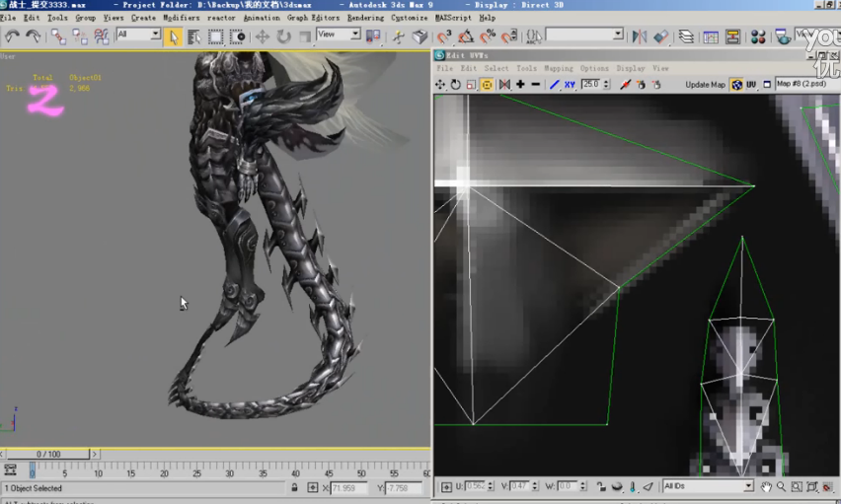Open the Graph Editors menu
The height and width of the screenshot is (504, 841).
pyautogui.click(x=313, y=18)
